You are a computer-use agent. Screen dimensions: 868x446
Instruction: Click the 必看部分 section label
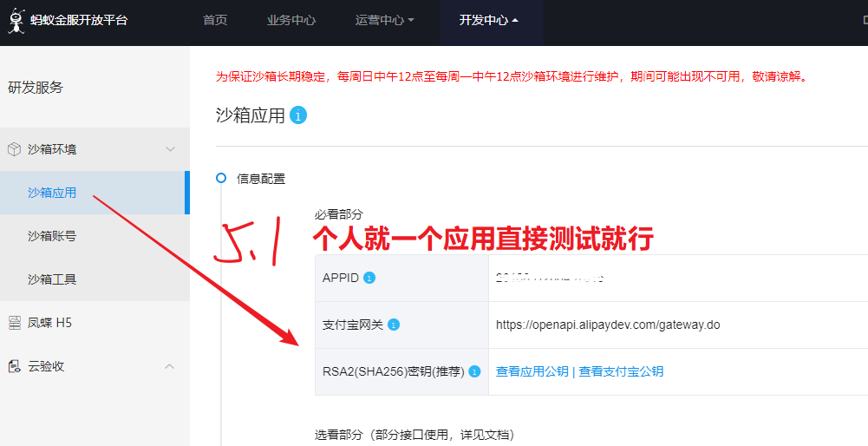pyautogui.click(x=339, y=213)
